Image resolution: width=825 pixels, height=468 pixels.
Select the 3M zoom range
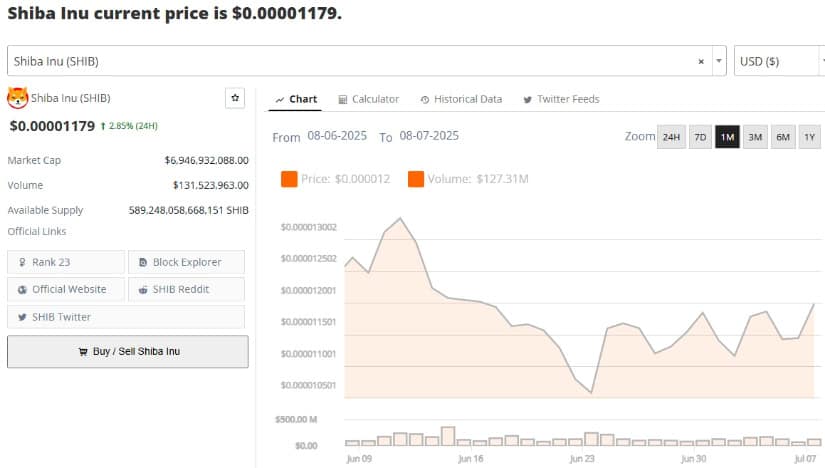(755, 137)
